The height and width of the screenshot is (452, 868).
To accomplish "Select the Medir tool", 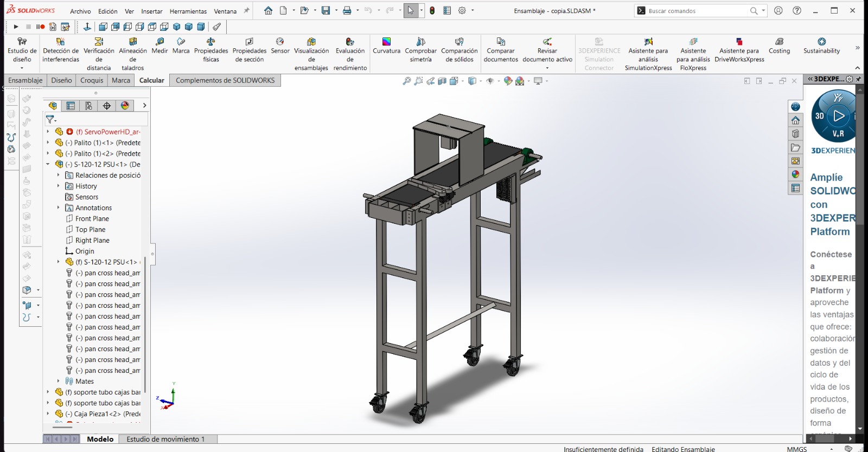I will pos(159,46).
